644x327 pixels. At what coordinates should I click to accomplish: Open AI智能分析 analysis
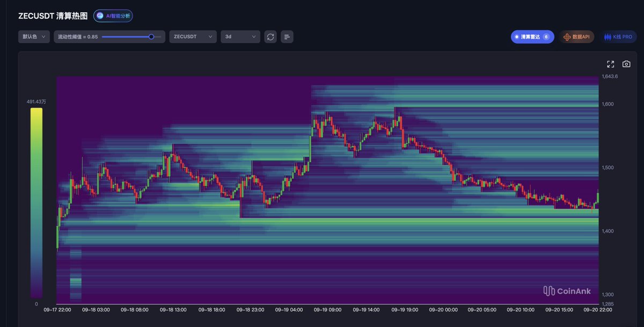pyautogui.click(x=113, y=16)
